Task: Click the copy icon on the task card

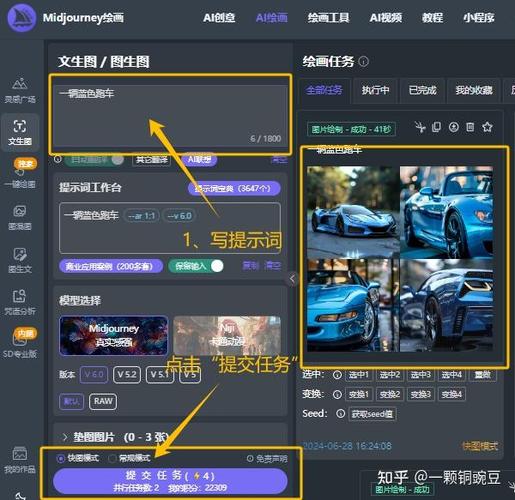Action: tap(436, 127)
